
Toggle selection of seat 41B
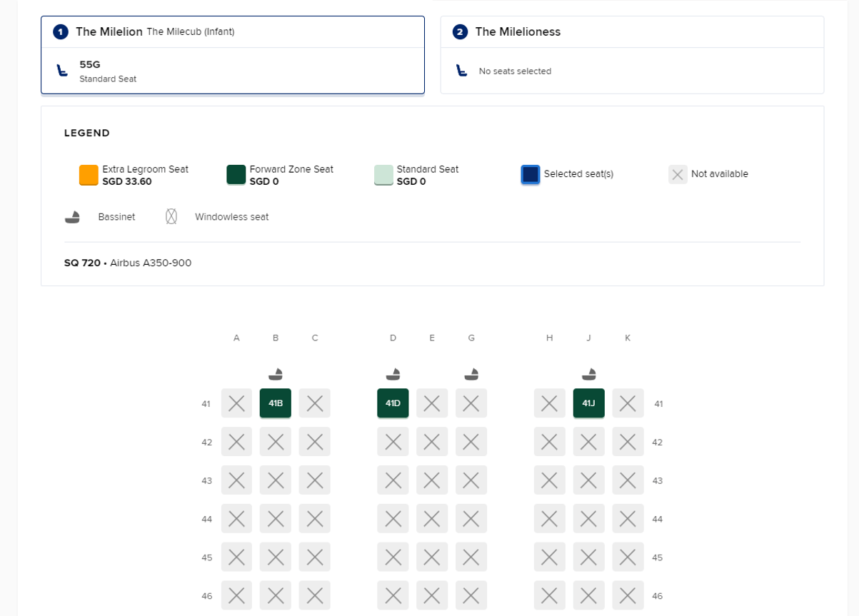click(276, 403)
